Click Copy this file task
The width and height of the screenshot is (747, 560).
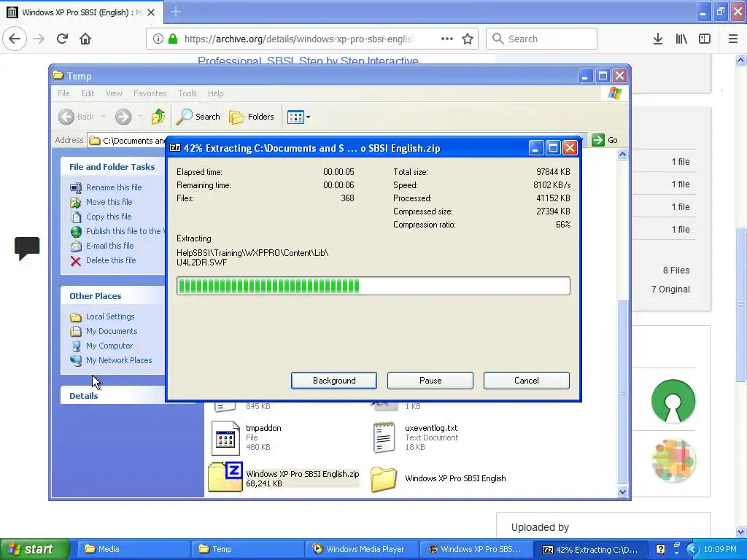click(109, 217)
